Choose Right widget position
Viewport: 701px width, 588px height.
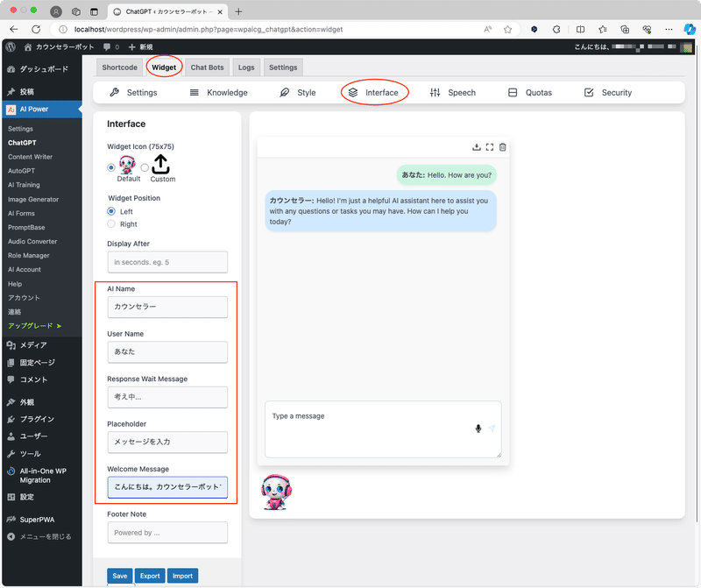click(111, 223)
